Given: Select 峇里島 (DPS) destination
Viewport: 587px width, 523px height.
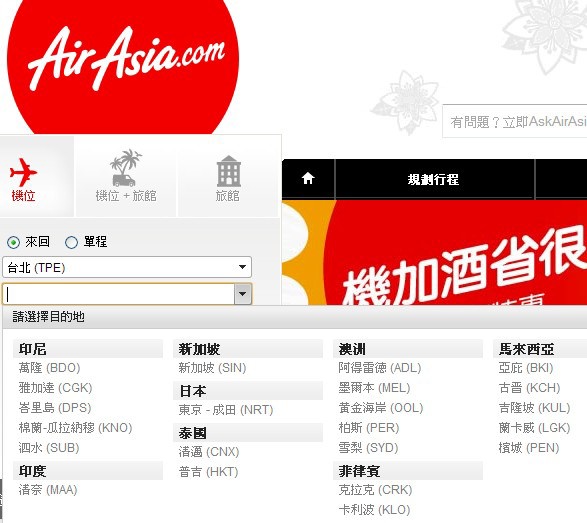Looking at the screenshot, I should (x=55, y=408).
